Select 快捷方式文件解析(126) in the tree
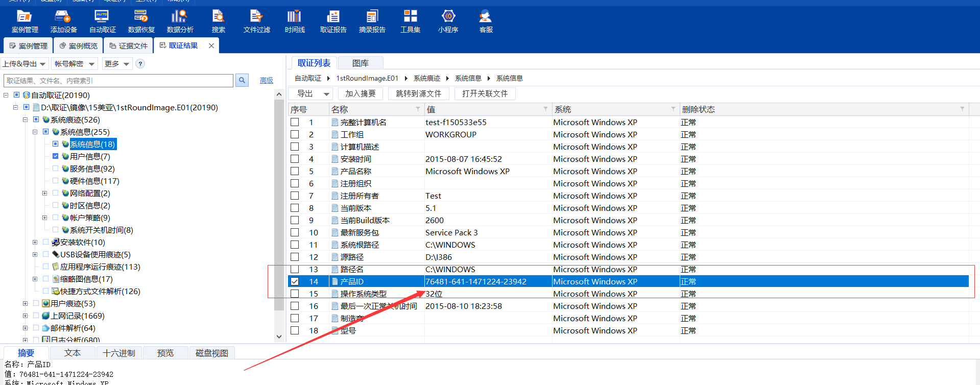 click(x=100, y=291)
